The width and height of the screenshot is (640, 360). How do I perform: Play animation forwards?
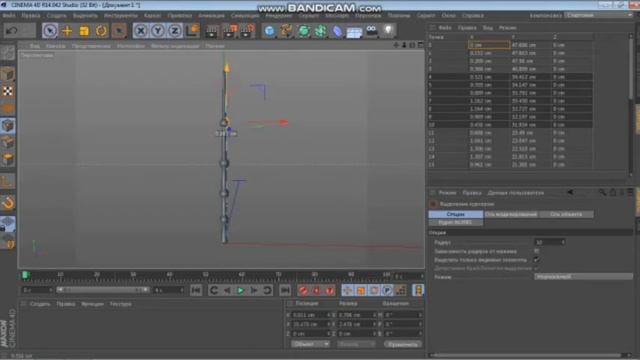(x=240, y=290)
